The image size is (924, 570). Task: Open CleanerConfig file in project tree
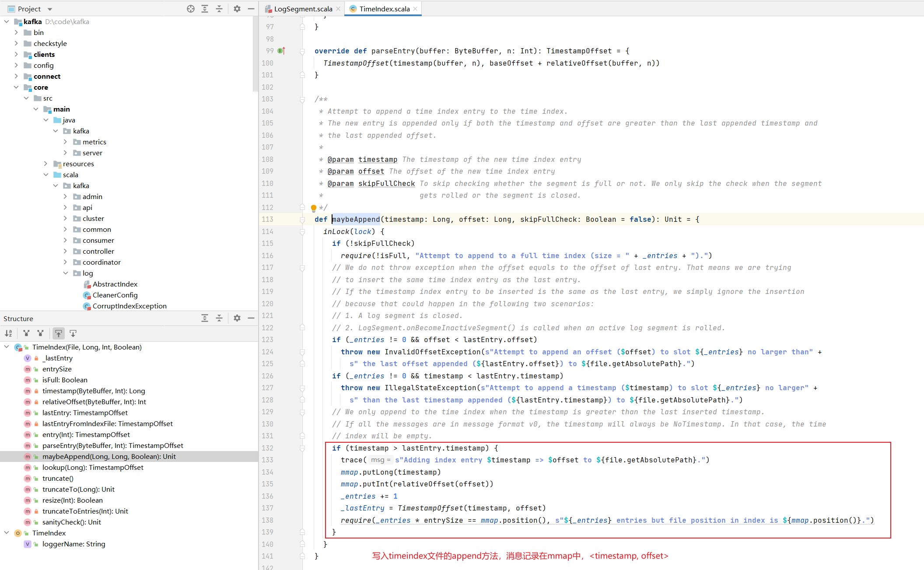coord(115,295)
